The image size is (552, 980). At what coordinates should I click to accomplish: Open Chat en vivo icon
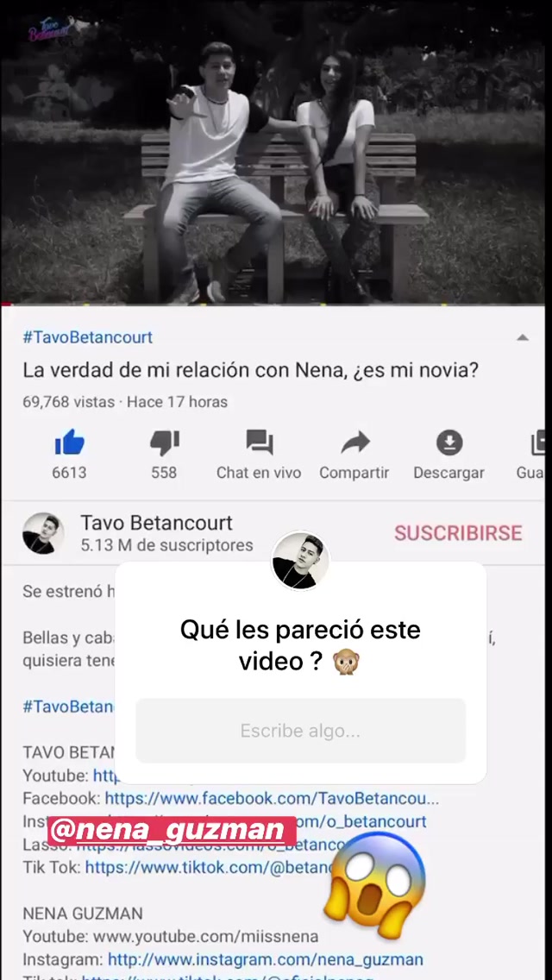[259, 443]
